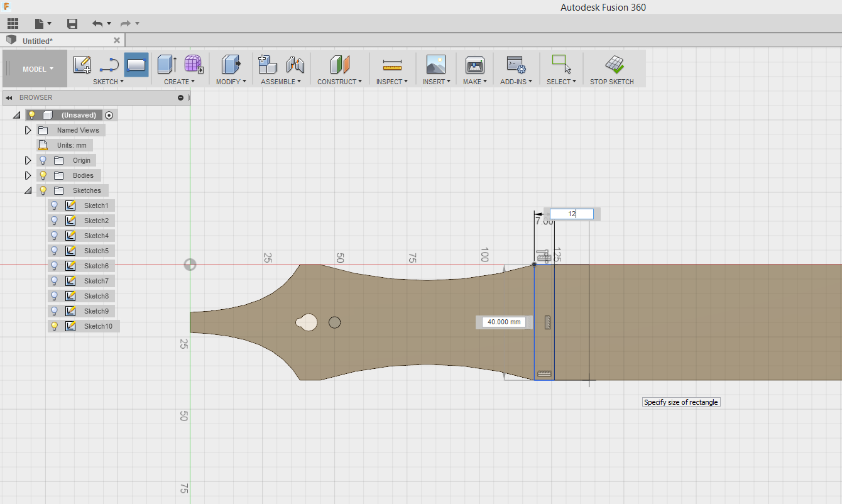Click the sketch origin point marker
Image resolution: width=842 pixels, height=504 pixels.
pos(190,265)
